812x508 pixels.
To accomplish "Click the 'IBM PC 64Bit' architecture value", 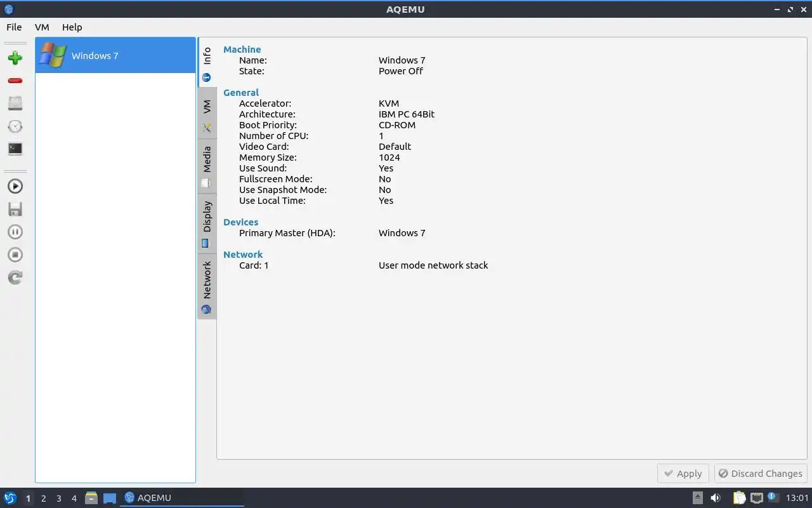I will point(407,114).
